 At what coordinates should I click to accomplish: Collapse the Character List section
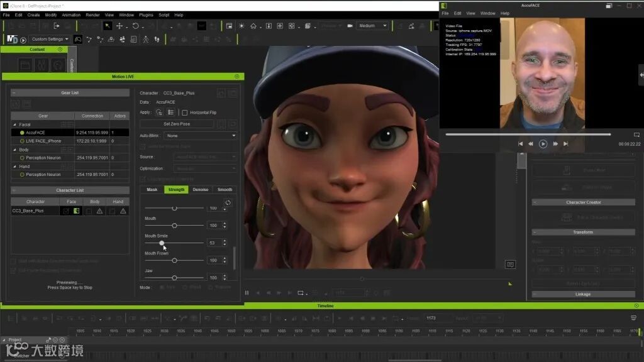pos(14,190)
